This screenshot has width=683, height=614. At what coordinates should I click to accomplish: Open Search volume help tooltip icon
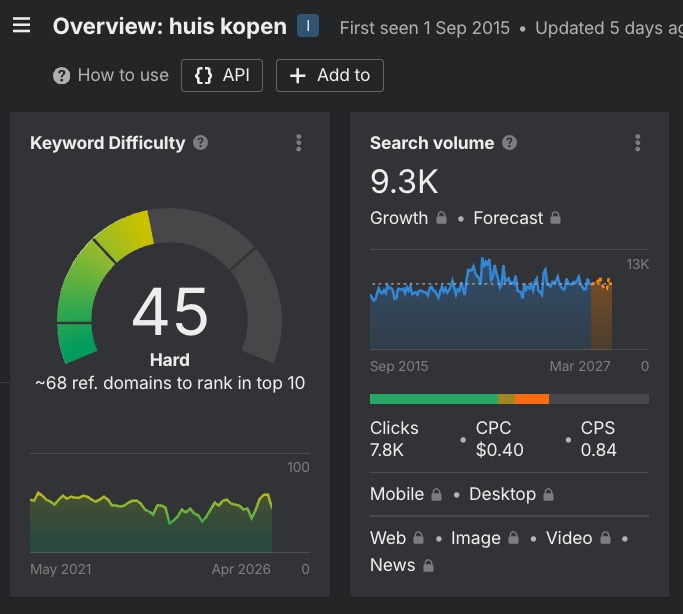click(x=509, y=143)
